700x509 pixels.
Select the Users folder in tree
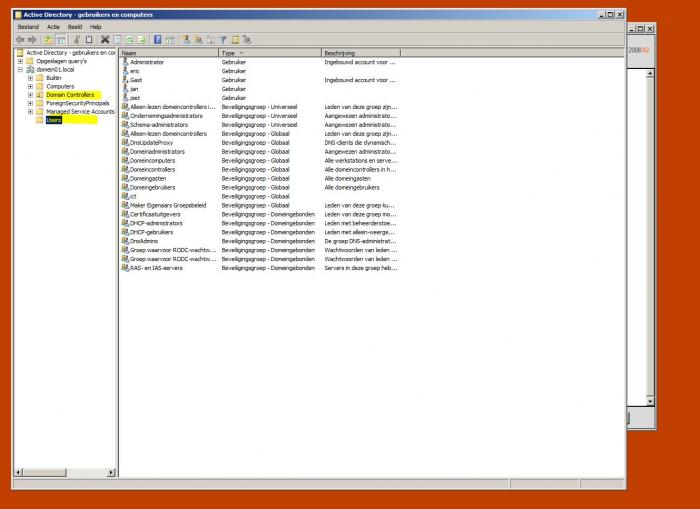[54, 120]
